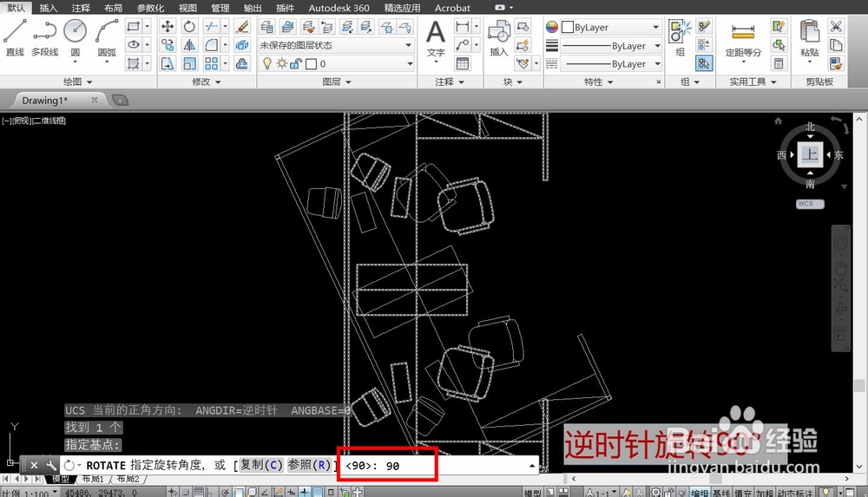Select the Text (文字) tool

436,37
